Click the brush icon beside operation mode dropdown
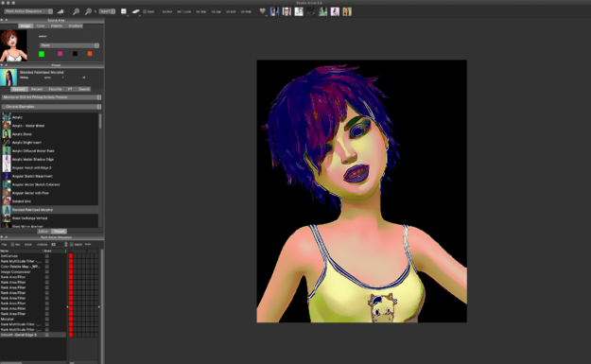This screenshot has width=591, height=364. click(61, 11)
